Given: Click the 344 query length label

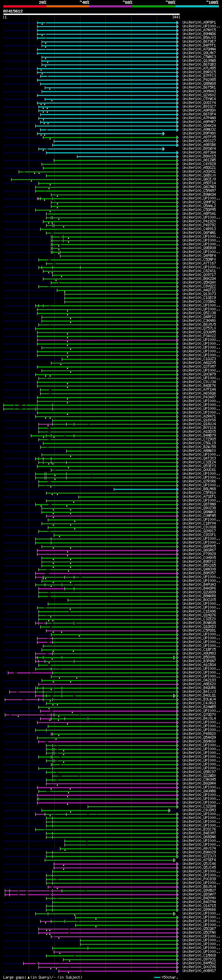Looking at the screenshot, I should pyautogui.click(x=175, y=17).
